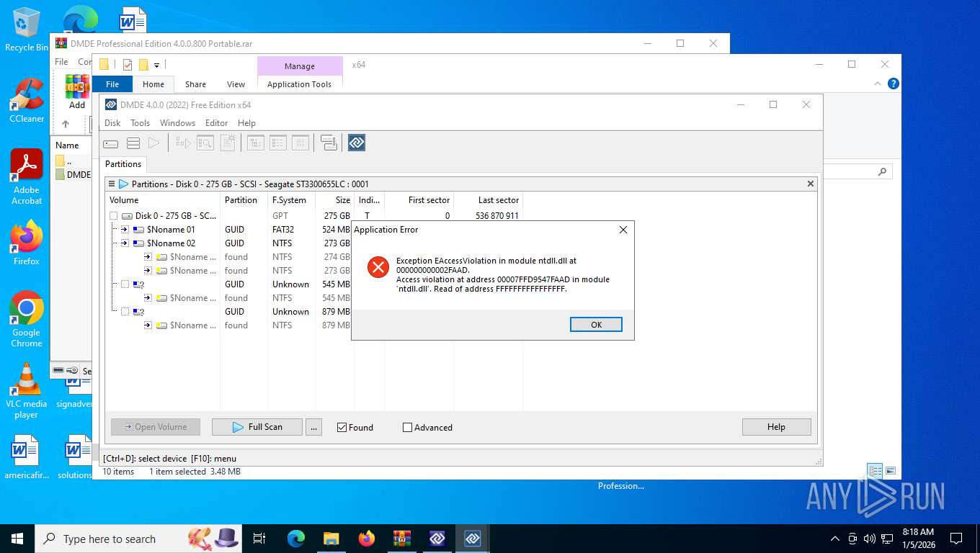Open the Tools menu
Viewport: 980px width, 553px height.
140,123
